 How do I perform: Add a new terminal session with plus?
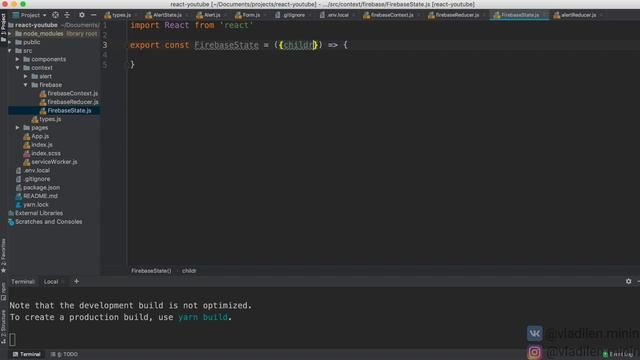pyautogui.click(x=76, y=281)
